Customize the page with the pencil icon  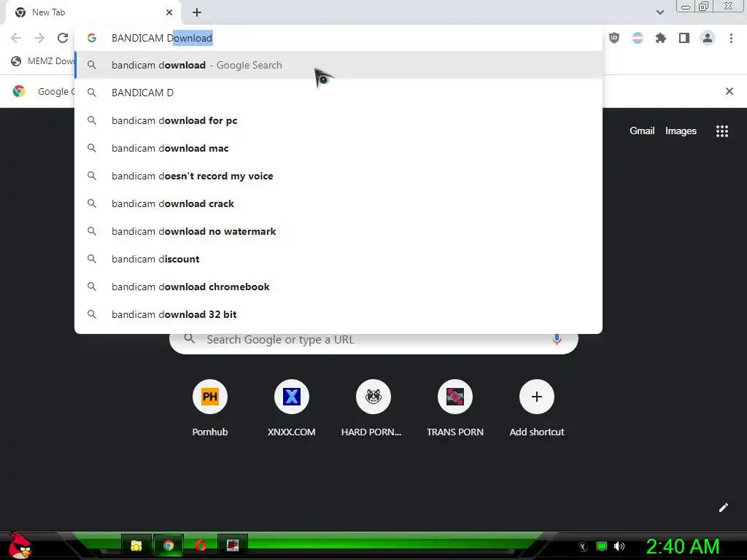[723, 507]
